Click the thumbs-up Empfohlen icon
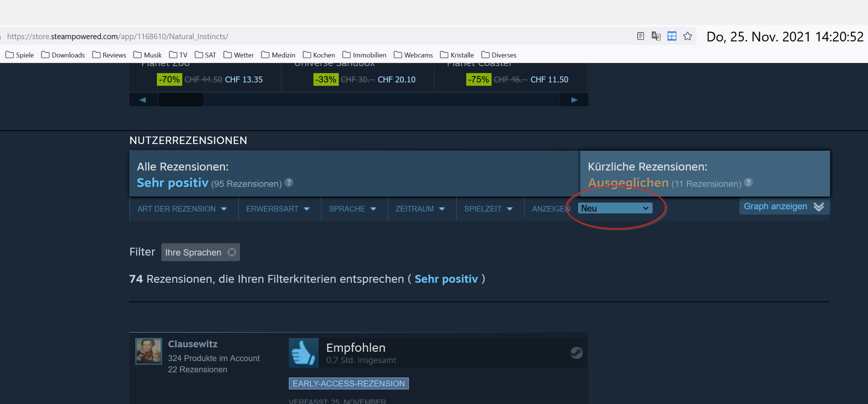 pos(303,353)
